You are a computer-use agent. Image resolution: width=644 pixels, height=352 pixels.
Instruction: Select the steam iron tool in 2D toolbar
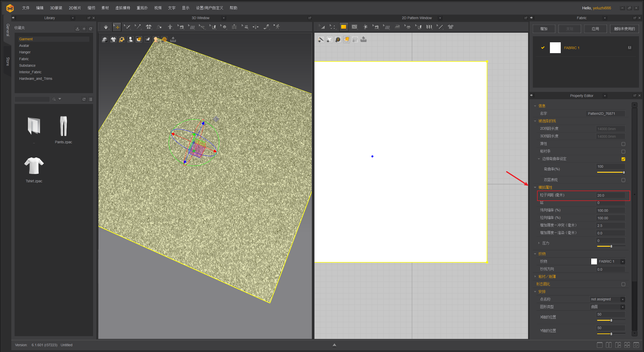397,27
